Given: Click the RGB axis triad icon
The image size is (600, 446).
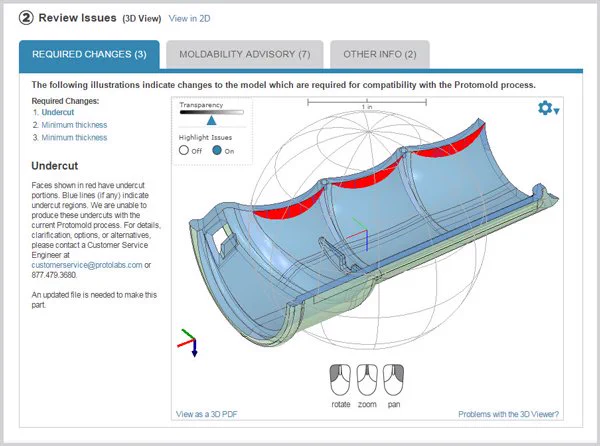Looking at the screenshot, I should coord(188,342).
